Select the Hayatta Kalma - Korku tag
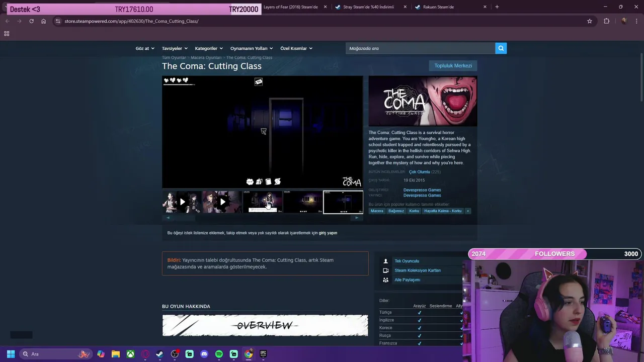Image resolution: width=644 pixels, height=362 pixels. (443, 211)
